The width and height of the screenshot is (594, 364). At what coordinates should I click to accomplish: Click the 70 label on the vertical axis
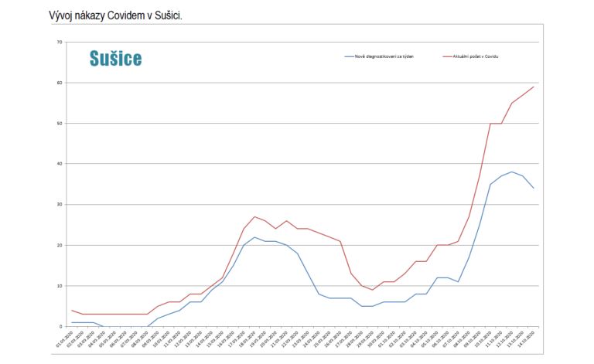pos(60,42)
